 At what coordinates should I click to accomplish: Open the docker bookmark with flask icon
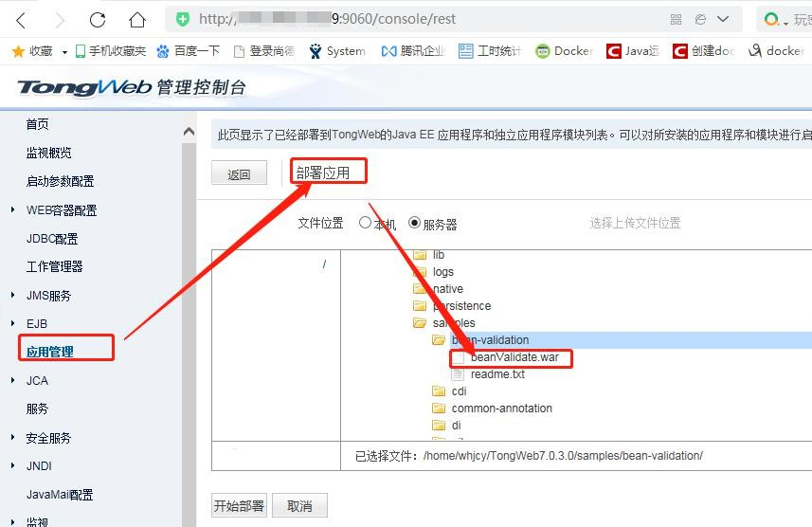[x=776, y=51]
